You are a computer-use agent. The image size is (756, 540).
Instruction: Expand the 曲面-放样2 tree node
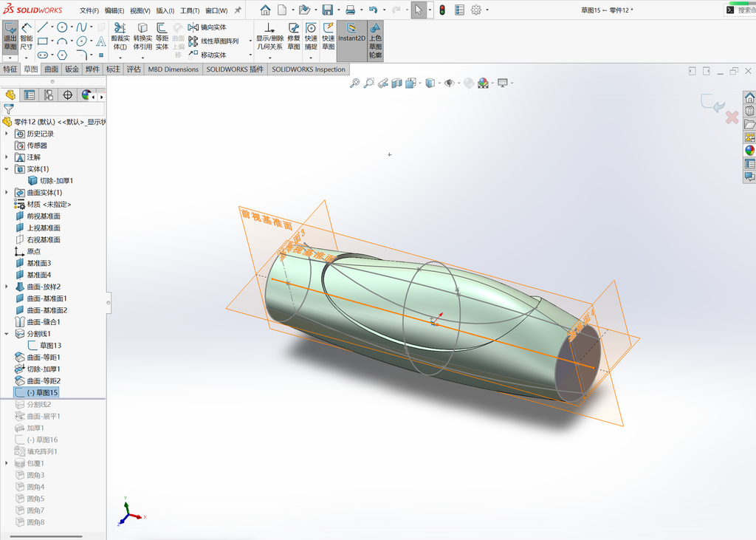tap(6, 287)
